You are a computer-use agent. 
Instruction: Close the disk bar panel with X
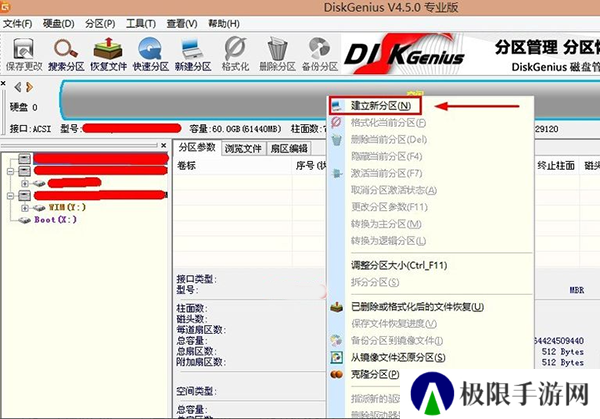pos(3,83)
